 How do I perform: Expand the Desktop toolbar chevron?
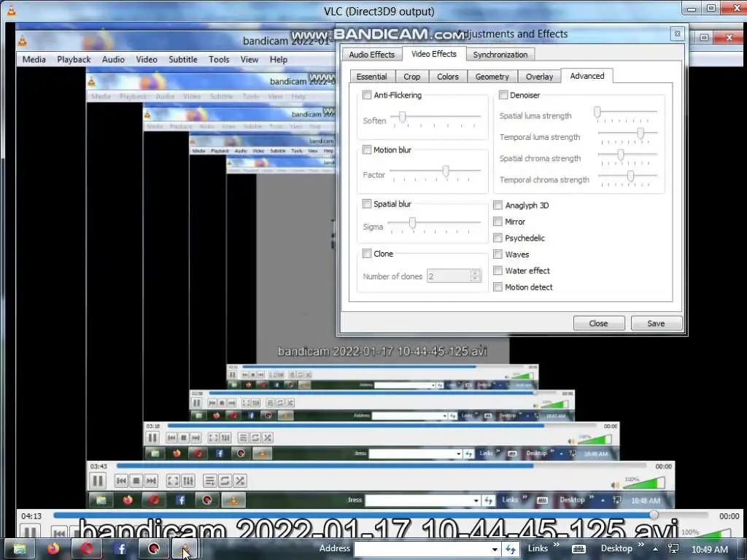pos(640,545)
